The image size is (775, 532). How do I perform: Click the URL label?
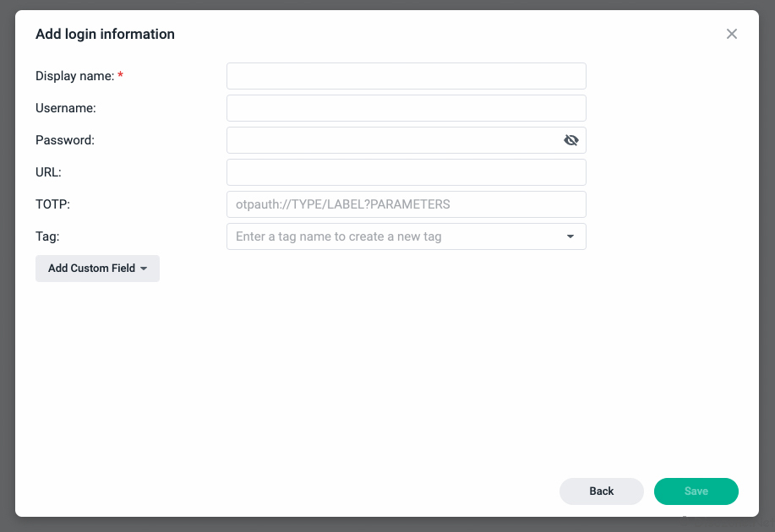(x=48, y=172)
